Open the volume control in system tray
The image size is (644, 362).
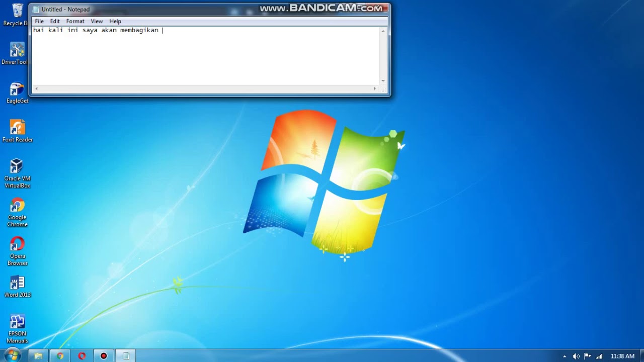point(576,356)
